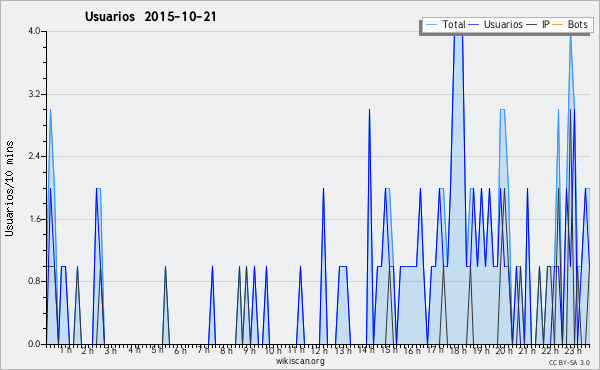Click the '6 h' x-axis label
The width and height of the screenshot is (600, 370).
[x=181, y=350]
